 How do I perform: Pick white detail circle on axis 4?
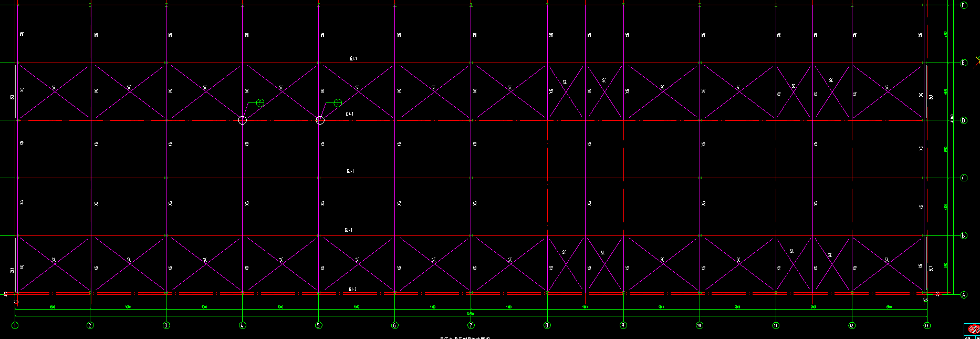coord(242,120)
